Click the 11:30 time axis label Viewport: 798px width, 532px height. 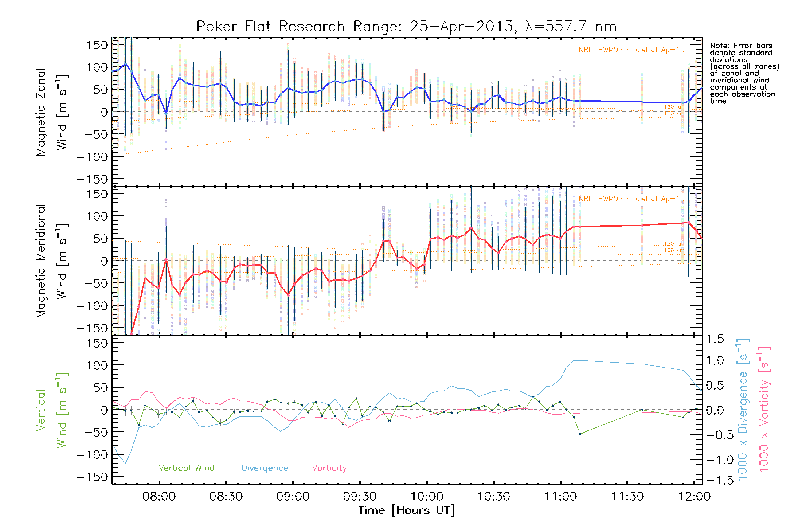point(627,496)
